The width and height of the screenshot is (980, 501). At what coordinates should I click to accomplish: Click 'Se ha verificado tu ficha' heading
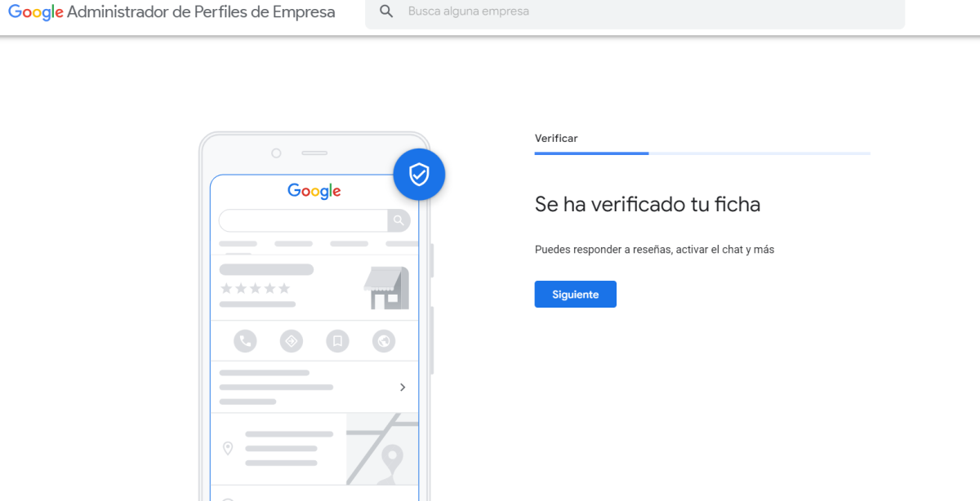[648, 204]
